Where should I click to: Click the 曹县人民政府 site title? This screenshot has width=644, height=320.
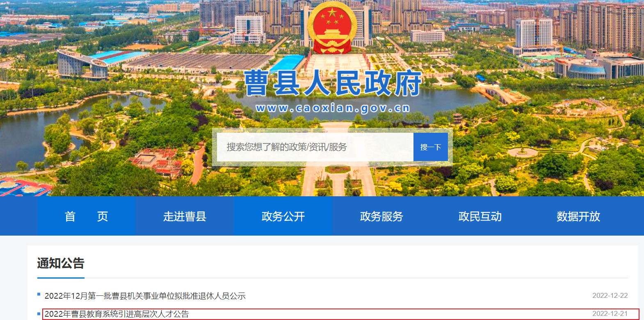tap(333, 83)
